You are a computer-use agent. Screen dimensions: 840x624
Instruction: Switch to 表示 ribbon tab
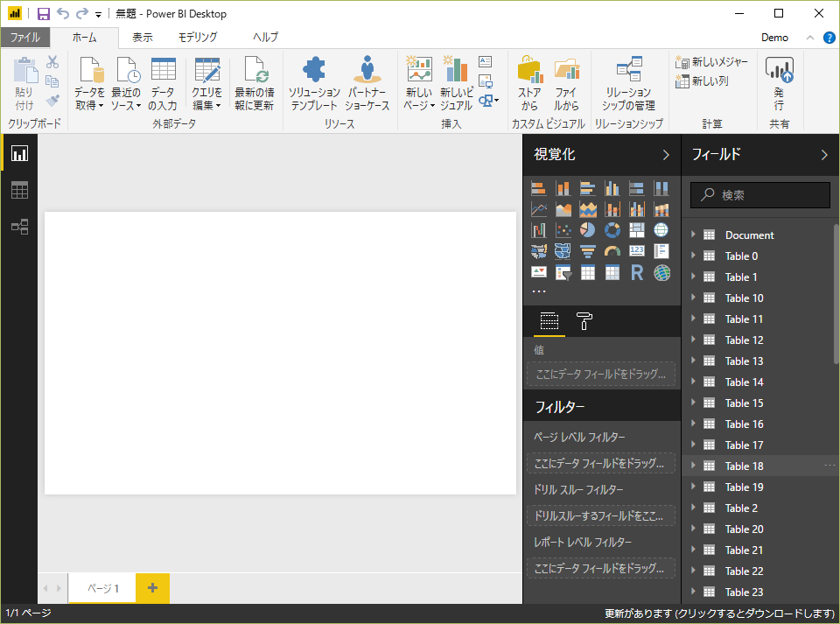tap(143, 38)
